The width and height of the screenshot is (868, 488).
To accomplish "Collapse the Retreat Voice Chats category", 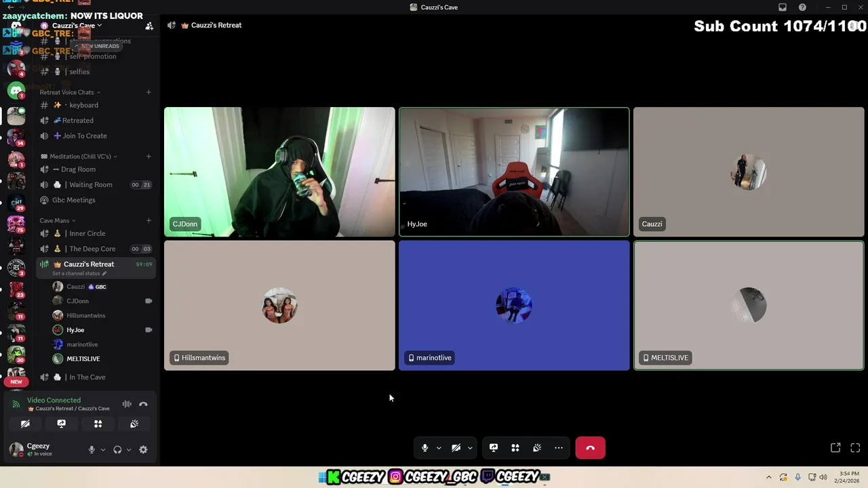I will pyautogui.click(x=70, y=92).
